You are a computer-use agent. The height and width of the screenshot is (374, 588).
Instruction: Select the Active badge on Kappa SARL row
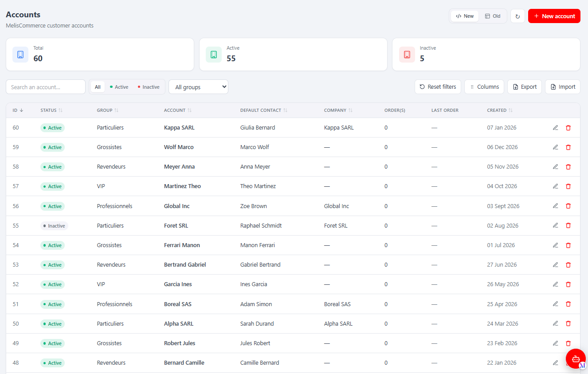[x=52, y=128]
